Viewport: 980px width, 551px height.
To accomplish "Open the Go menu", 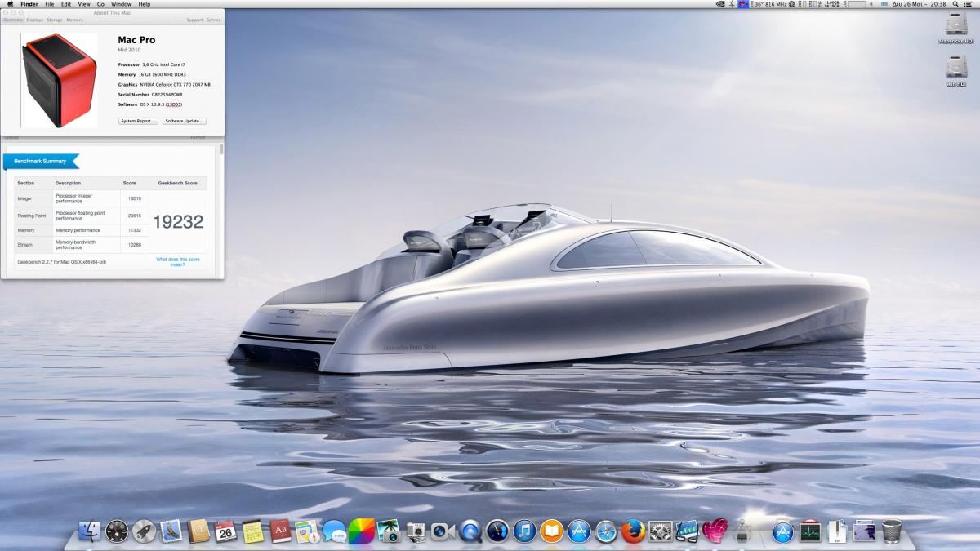I will pyautogui.click(x=100, y=4).
